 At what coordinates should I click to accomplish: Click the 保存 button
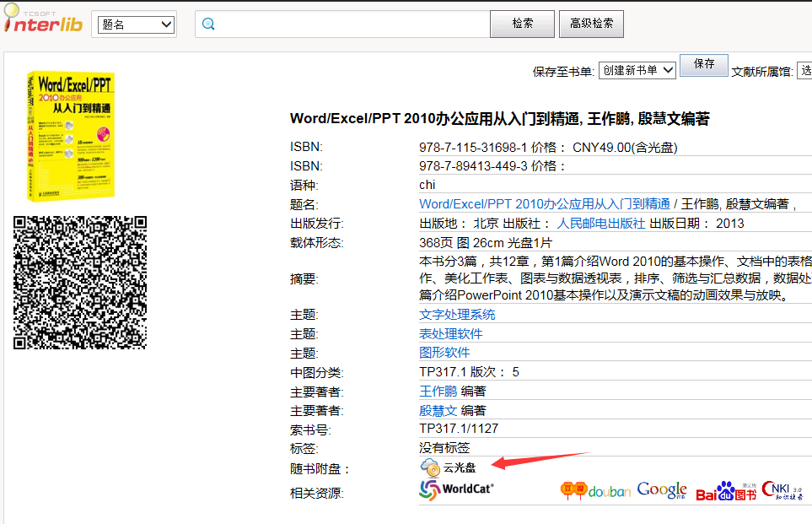coord(704,65)
